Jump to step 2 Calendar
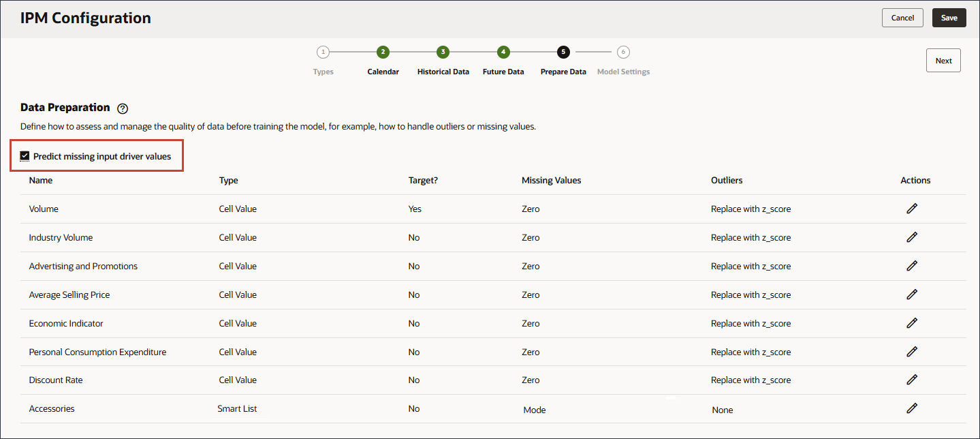Viewport: 980px width, 439px height. [383, 52]
